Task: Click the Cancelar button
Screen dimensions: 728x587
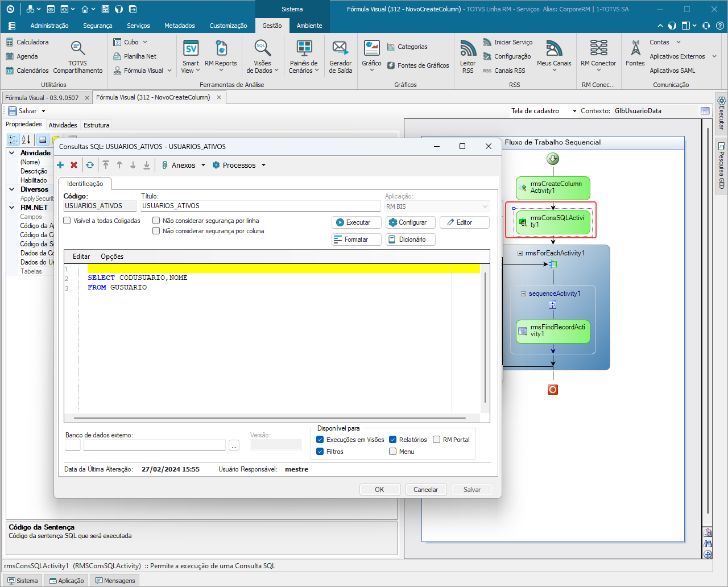Action: 426,490
